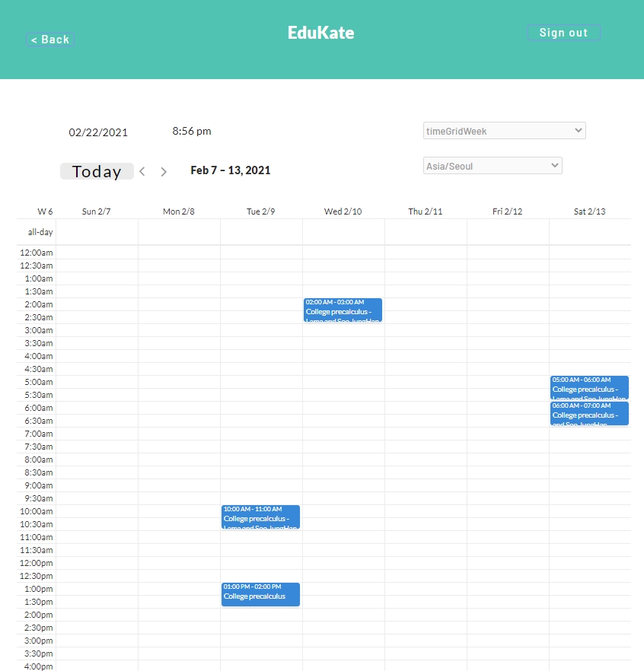
Task: Select the Sun 2/7 column header
Action: click(97, 211)
